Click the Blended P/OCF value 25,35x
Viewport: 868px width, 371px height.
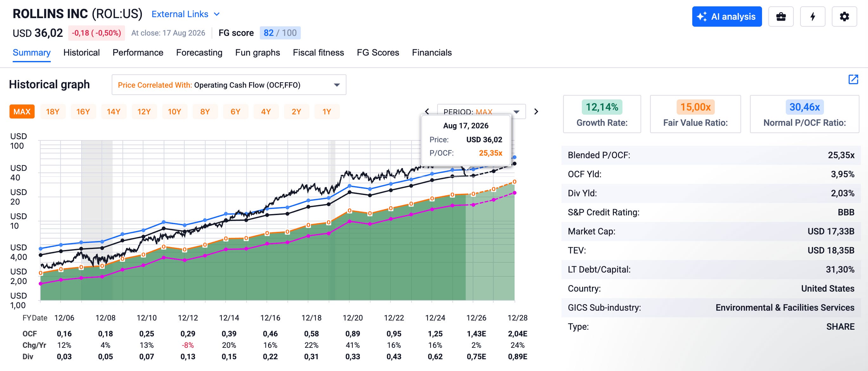coord(841,155)
